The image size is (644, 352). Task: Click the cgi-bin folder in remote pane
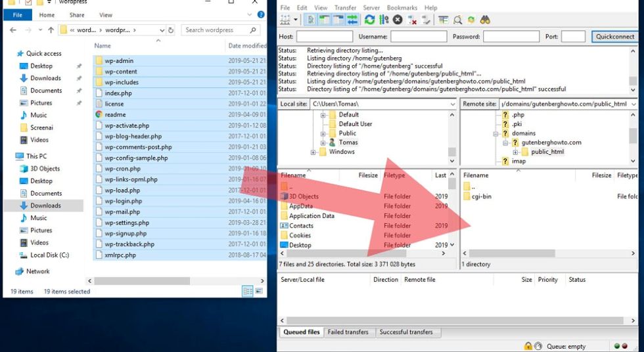477,196
